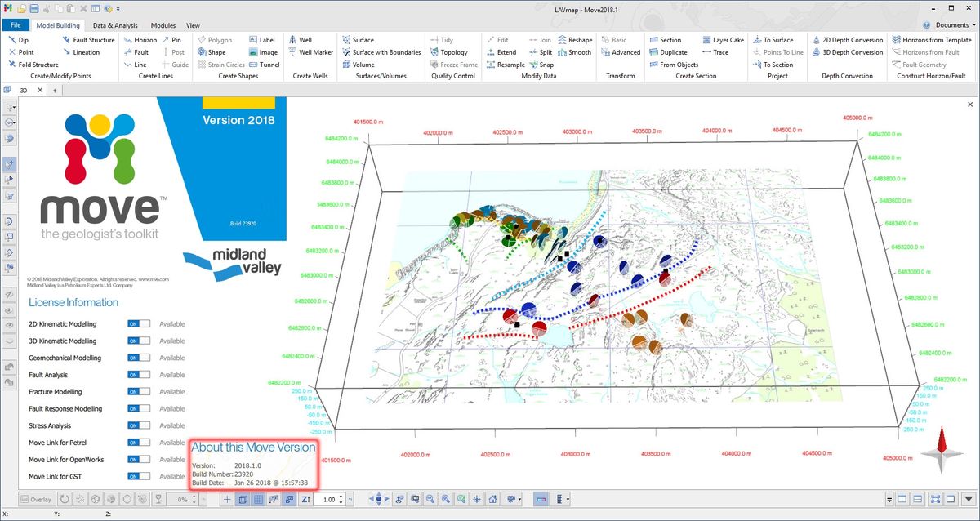Click the Save icon in the title bar
Image resolution: width=980 pixels, height=521 pixels.
coord(35,8)
